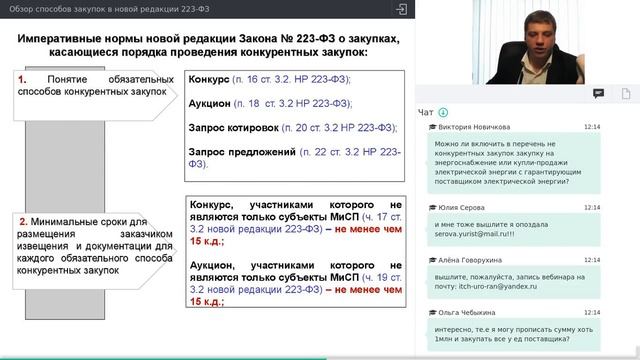
Task: Open the documents tab icon
Action: [x=626, y=93]
